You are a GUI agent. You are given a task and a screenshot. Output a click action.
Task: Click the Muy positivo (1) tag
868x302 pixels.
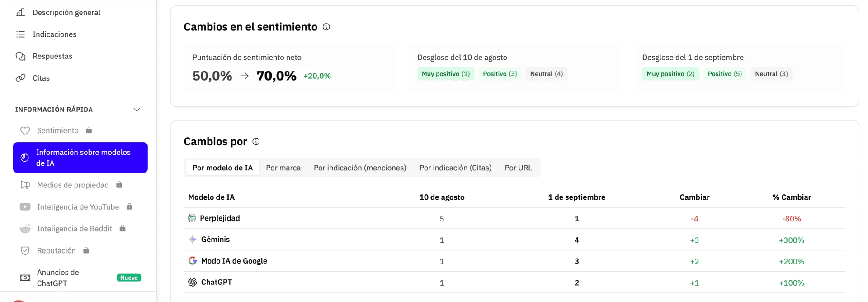coord(446,74)
